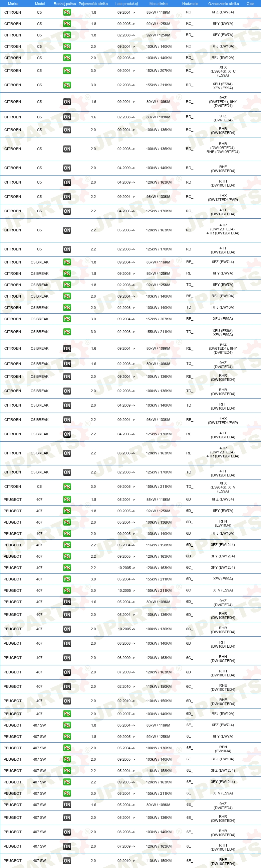Click petrol icon in 407 09.2007 RFJ row
Viewport: 261px width, 868px height.
point(67,714)
